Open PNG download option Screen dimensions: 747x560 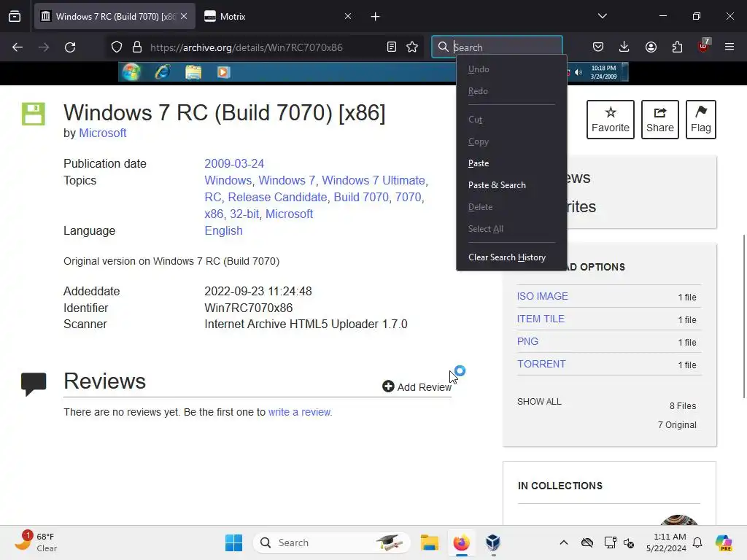(x=527, y=341)
